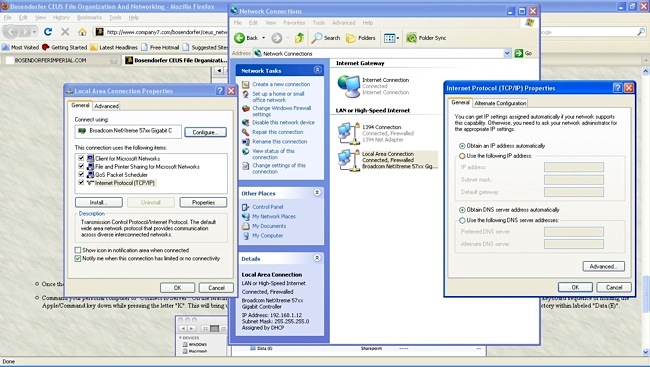The image size is (650, 367).
Task: Open help for TCP/IP Properties dialog
Action: [x=617, y=88]
